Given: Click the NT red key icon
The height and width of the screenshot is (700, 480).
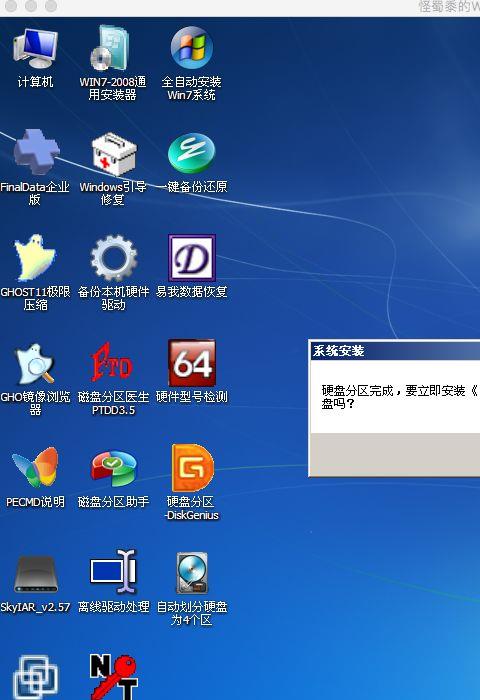Looking at the screenshot, I should pyautogui.click(x=114, y=676).
